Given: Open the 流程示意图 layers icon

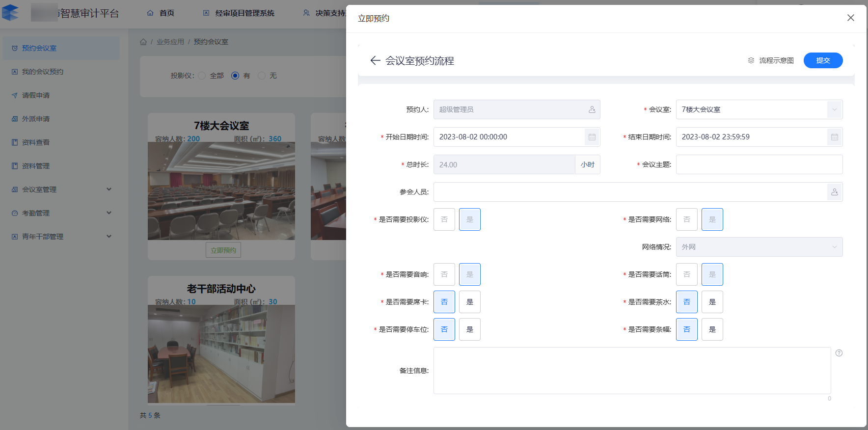Looking at the screenshot, I should point(751,60).
